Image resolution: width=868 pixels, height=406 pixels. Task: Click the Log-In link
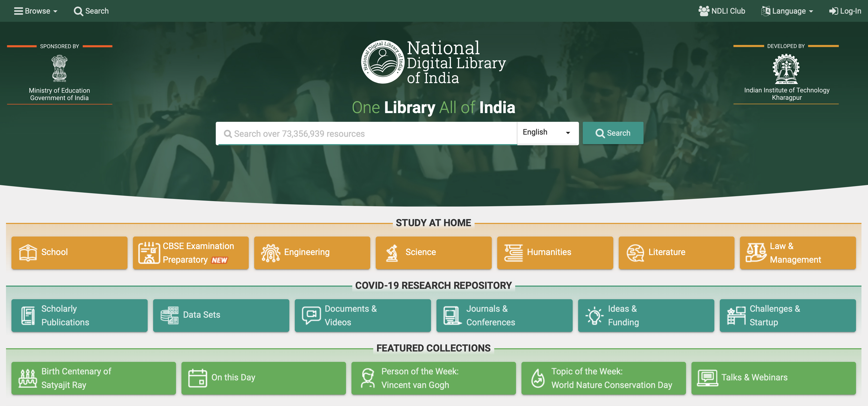845,11
